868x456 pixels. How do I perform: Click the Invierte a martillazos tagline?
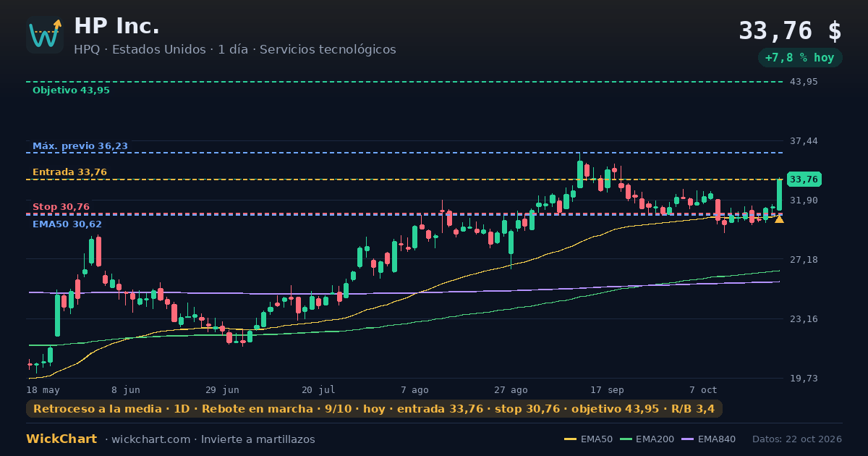tap(258, 439)
